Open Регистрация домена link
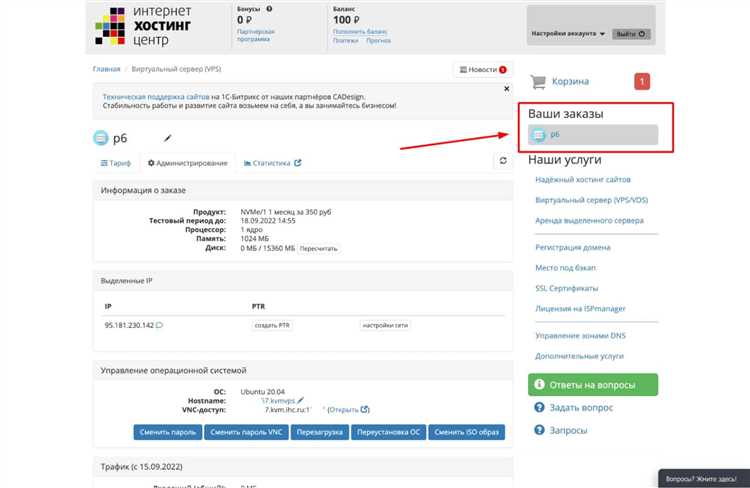The width and height of the screenshot is (750, 488). [573, 247]
